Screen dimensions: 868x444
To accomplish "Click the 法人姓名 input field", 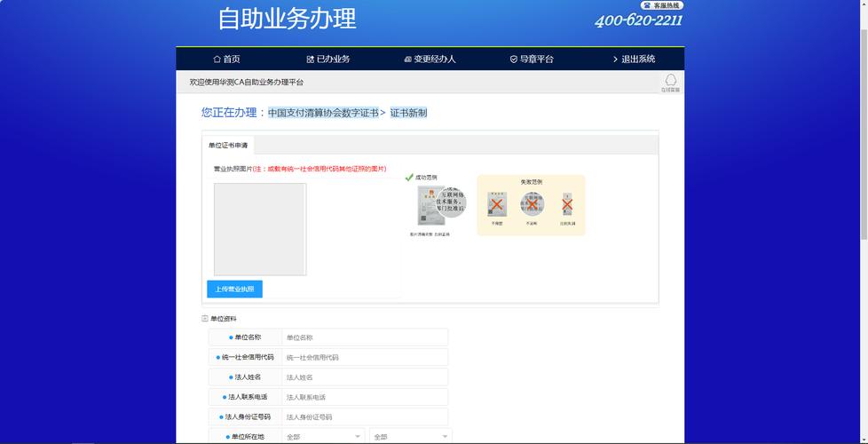I will click(x=365, y=377).
